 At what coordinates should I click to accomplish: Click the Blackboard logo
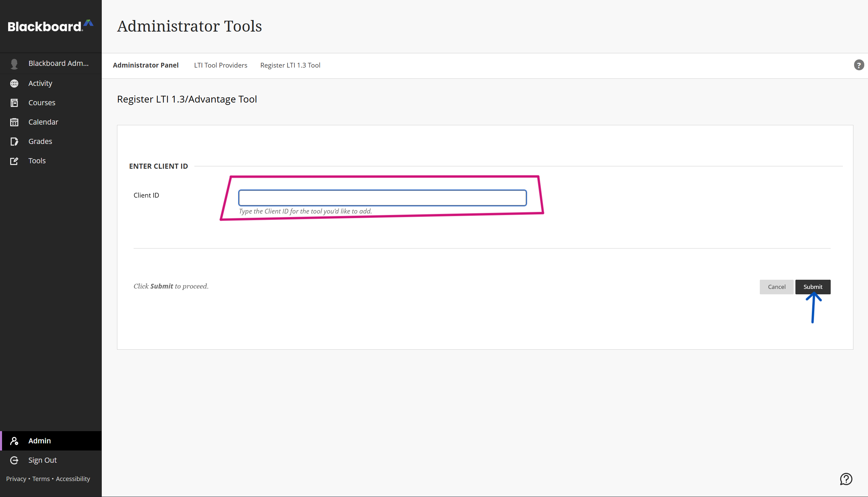(x=51, y=26)
